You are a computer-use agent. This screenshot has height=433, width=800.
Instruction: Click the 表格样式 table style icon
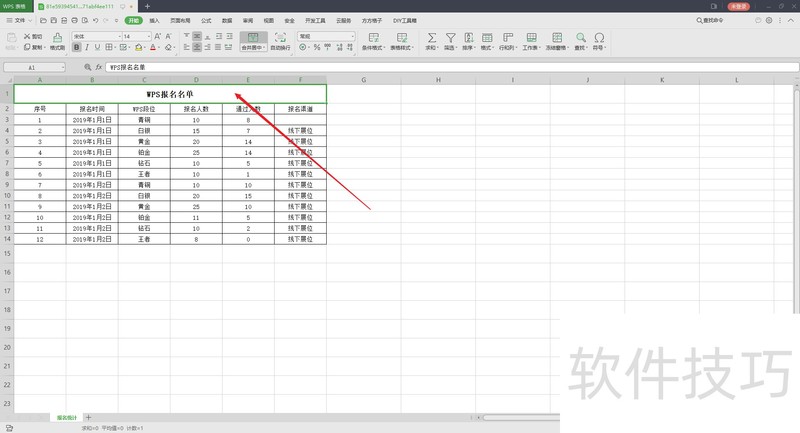click(402, 38)
